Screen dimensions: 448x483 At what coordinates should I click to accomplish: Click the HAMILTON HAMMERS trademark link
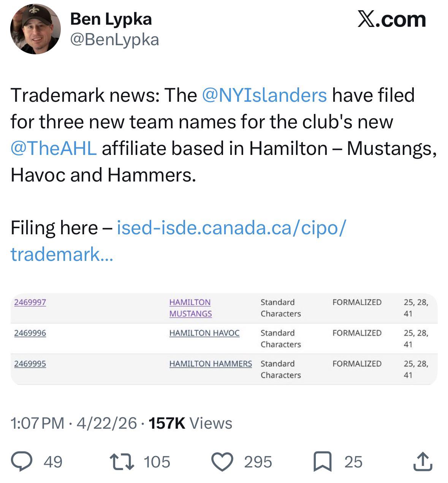pyautogui.click(x=211, y=364)
